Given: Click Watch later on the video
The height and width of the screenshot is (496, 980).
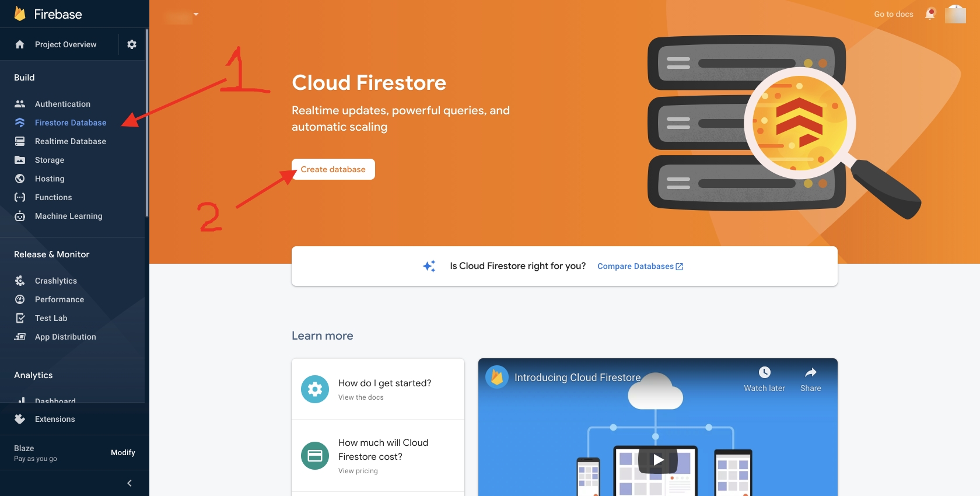Looking at the screenshot, I should click(x=764, y=379).
